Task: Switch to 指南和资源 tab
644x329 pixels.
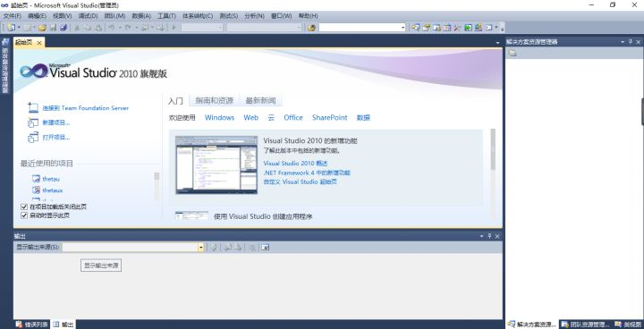Action: pos(214,101)
